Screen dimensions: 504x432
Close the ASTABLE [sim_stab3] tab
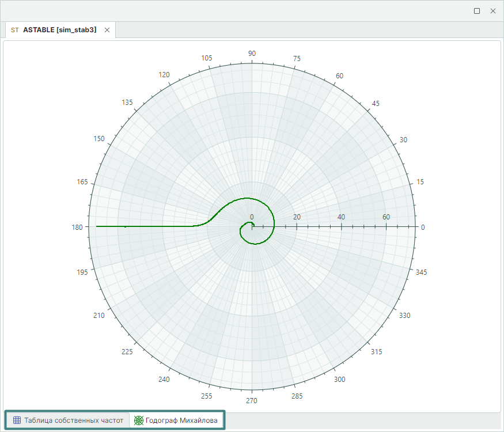pos(107,30)
